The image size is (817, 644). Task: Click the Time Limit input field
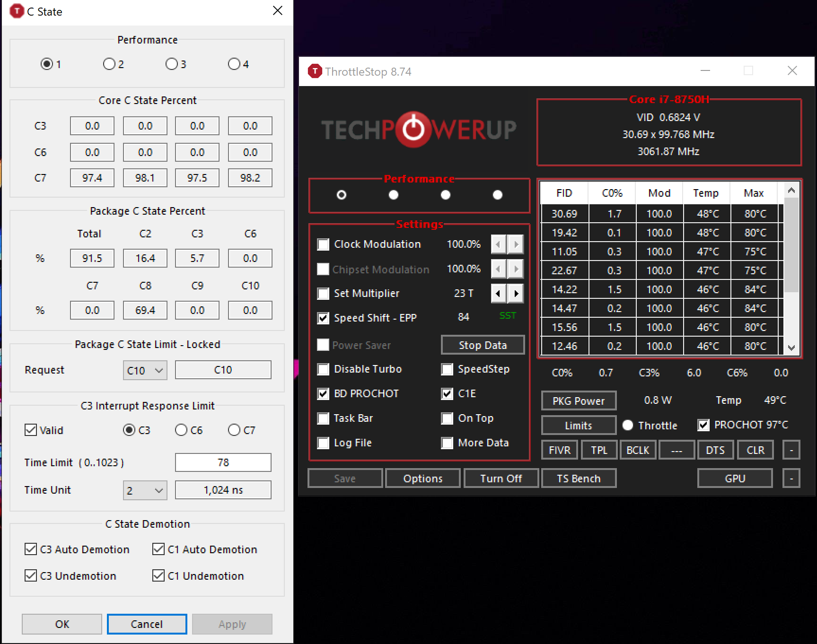[223, 462]
